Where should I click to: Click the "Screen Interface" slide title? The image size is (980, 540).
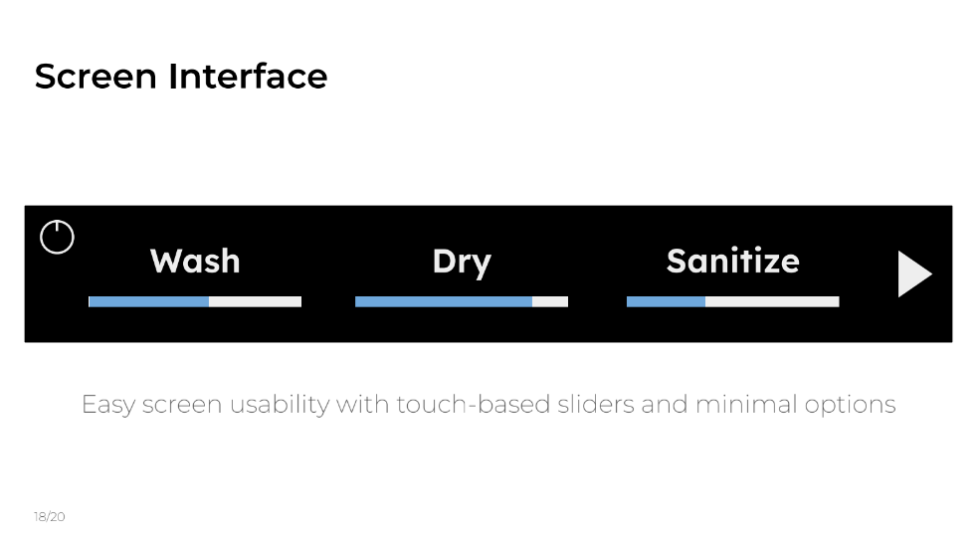[181, 77]
